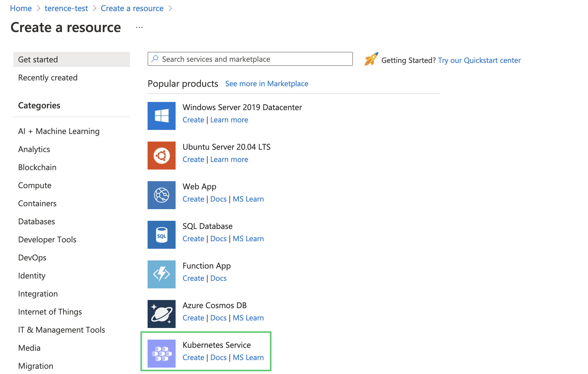The image size is (588, 374).
Task: Select AI + Machine Learning category
Action: coord(59,131)
